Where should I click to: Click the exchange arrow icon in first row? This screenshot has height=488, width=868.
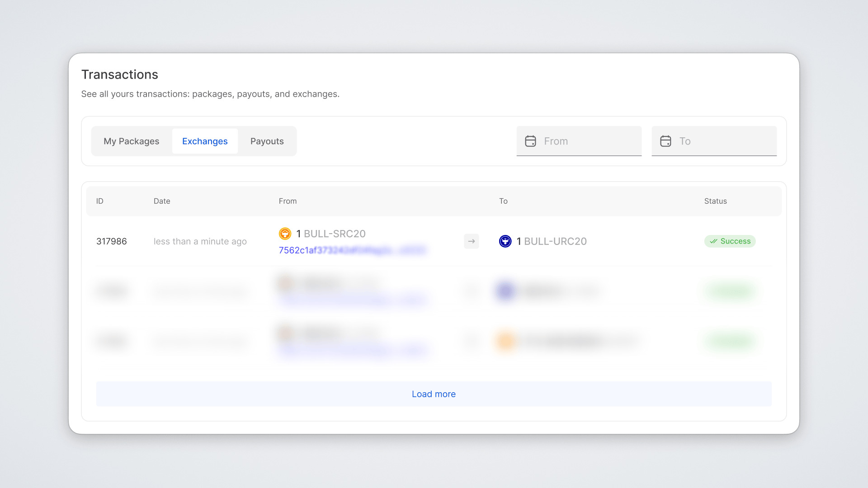tap(471, 241)
